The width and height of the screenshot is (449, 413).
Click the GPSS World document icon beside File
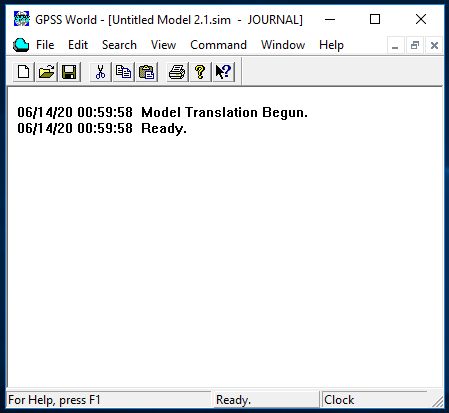[x=21, y=45]
